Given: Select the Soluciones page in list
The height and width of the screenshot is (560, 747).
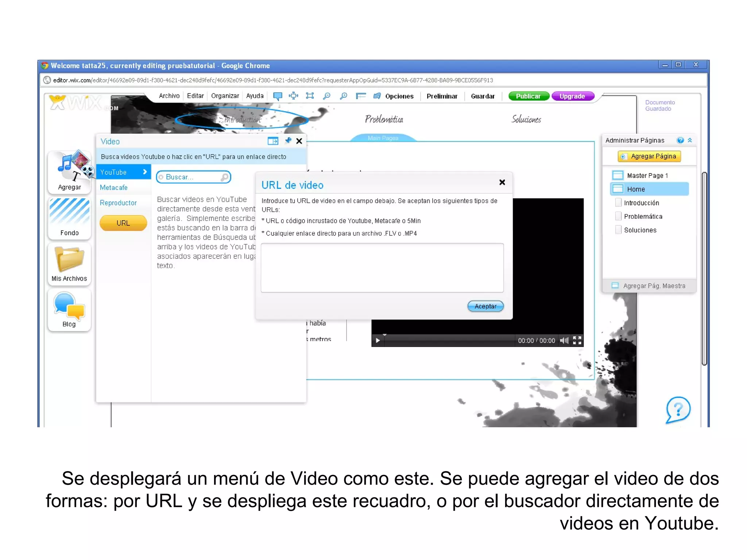Looking at the screenshot, I should click(x=640, y=230).
